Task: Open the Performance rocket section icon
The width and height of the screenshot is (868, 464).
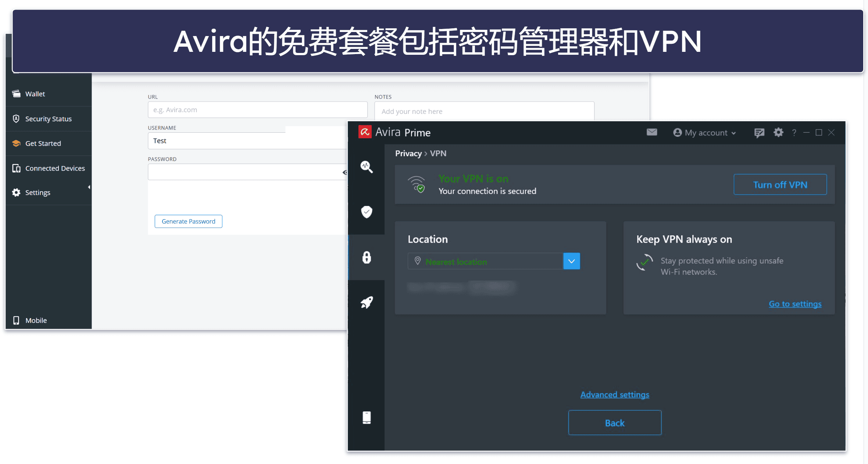Action: 366,303
